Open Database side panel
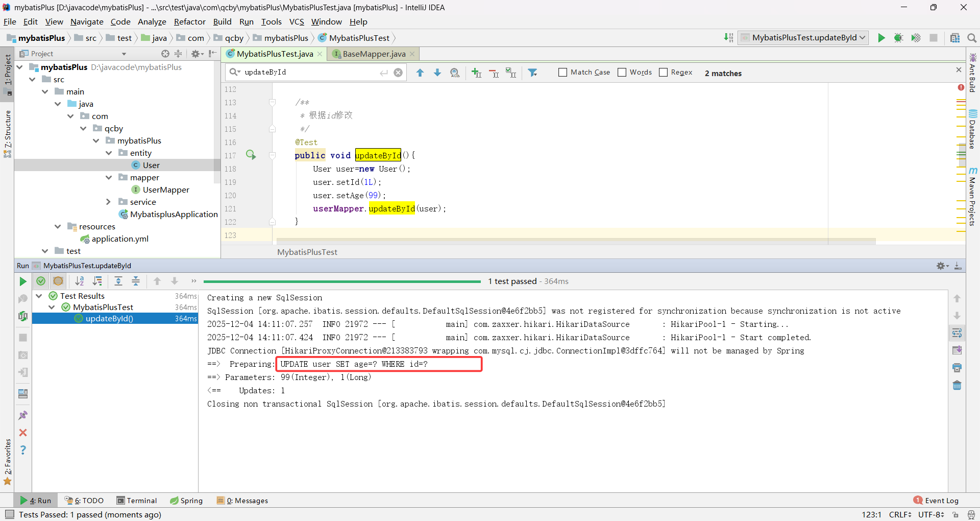Screen dimensions: 980x521 click(x=973, y=129)
